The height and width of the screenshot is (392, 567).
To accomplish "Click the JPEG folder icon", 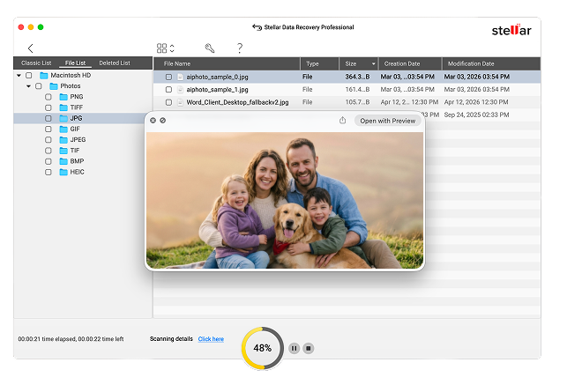I will point(63,140).
